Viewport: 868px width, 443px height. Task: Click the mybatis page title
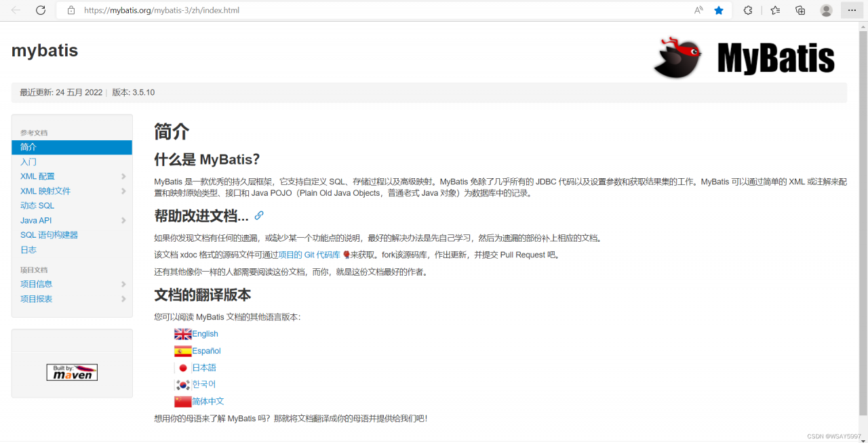45,51
